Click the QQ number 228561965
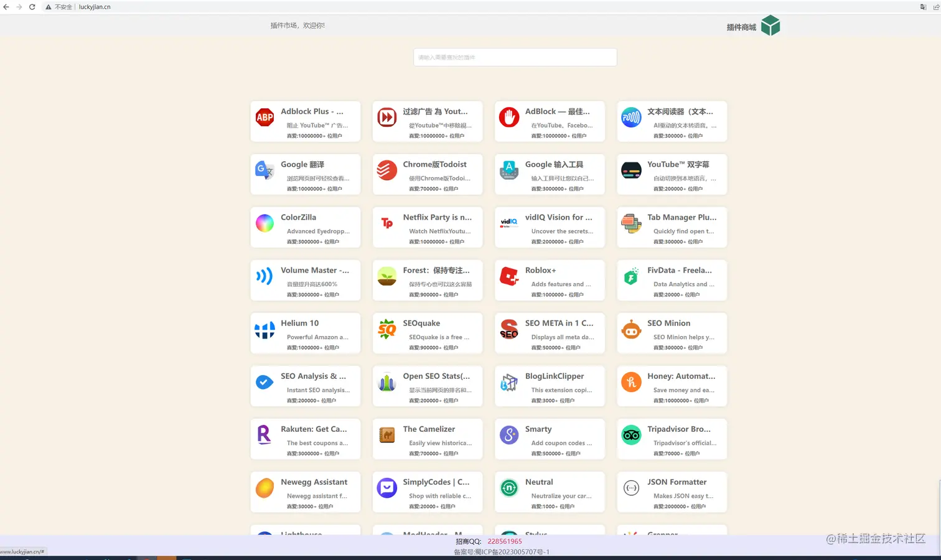The height and width of the screenshot is (560, 941). click(x=505, y=541)
